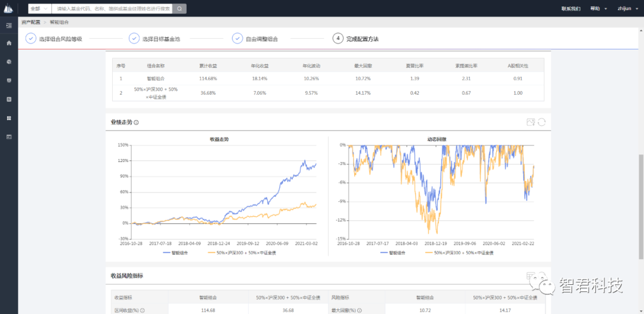Click the check circle for 选择目标基金池
Screen dimensions: 644x314
134,39
